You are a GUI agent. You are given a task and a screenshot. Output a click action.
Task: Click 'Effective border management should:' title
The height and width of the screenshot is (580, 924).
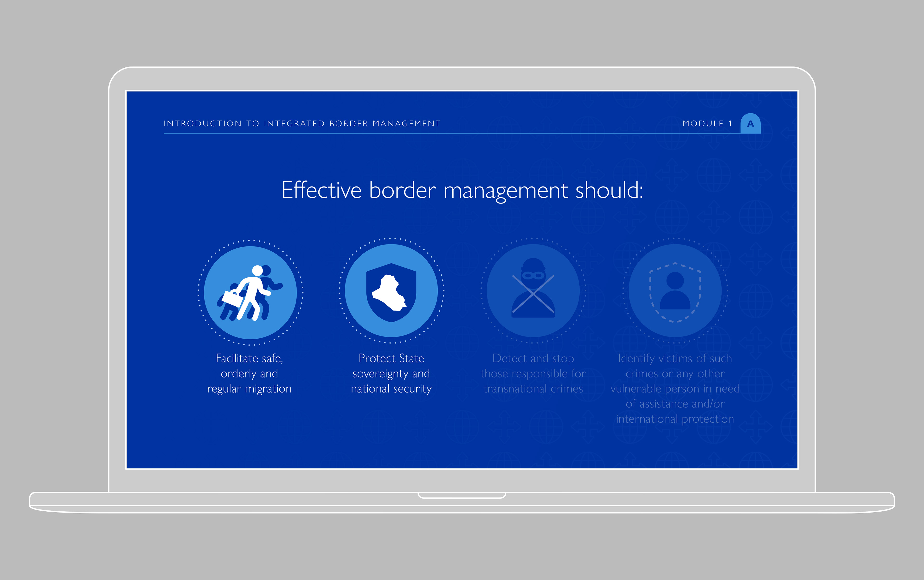coord(462,190)
